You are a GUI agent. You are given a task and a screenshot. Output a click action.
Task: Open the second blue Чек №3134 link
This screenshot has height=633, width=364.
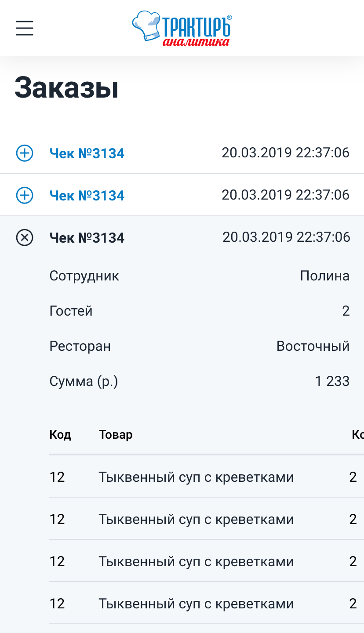(x=87, y=196)
